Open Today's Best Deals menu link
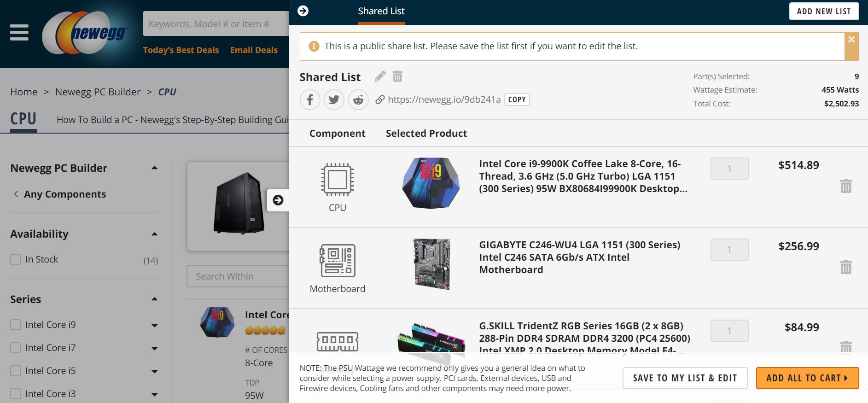Viewport: 868px width, 403px height. 181,50
